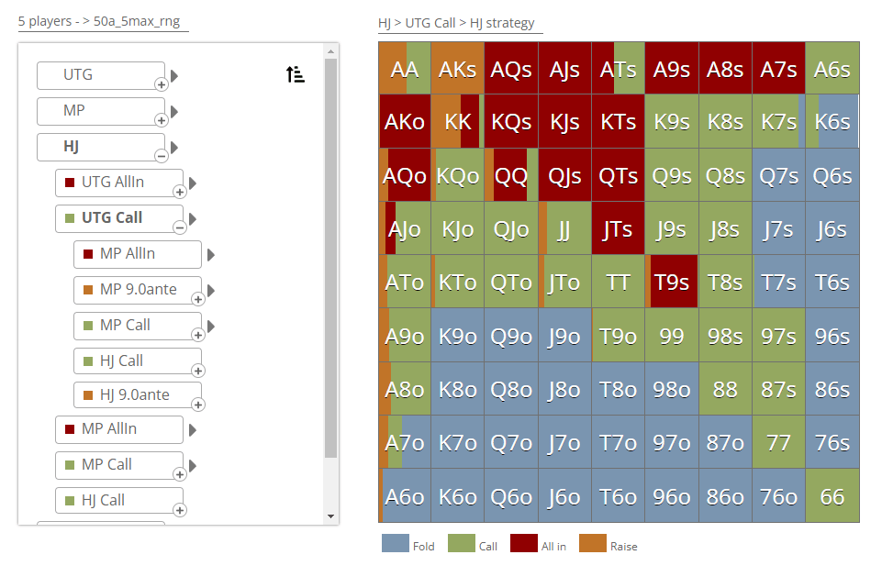Image resolution: width=882 pixels, height=588 pixels.
Task: Collapse UTG Call using its minus icon
Action: click(x=179, y=227)
